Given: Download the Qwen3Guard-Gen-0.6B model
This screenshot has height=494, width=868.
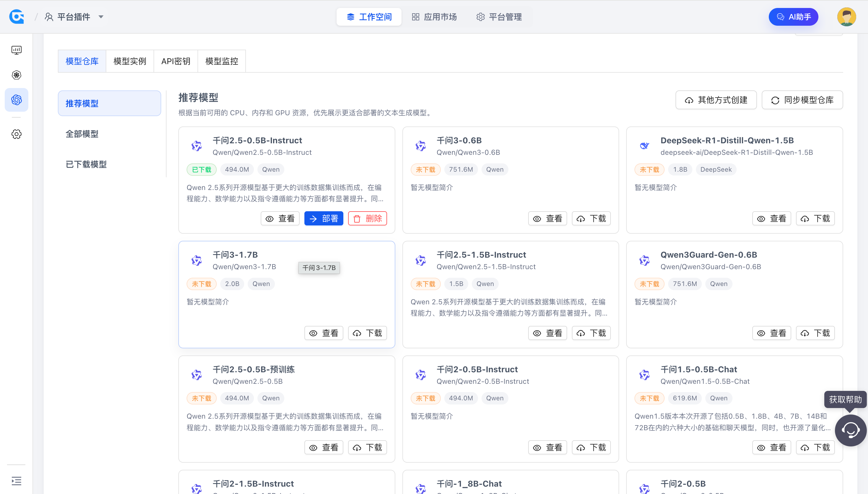Looking at the screenshot, I should tap(815, 333).
